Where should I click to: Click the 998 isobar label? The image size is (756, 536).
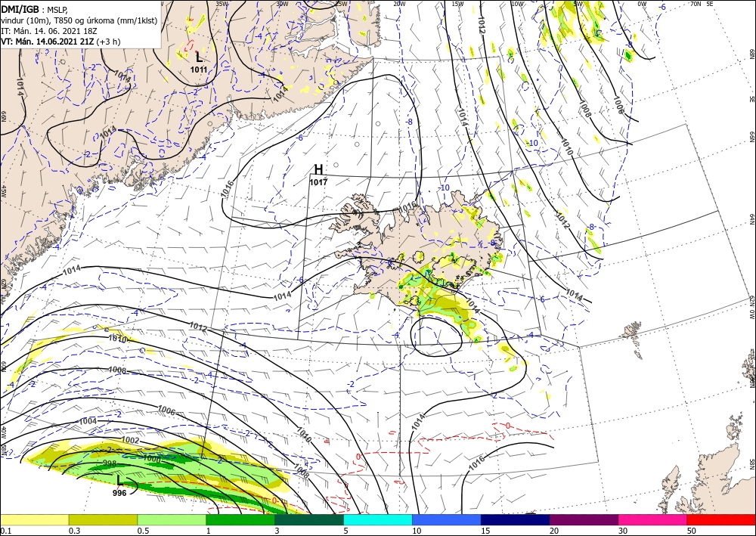[x=110, y=463]
